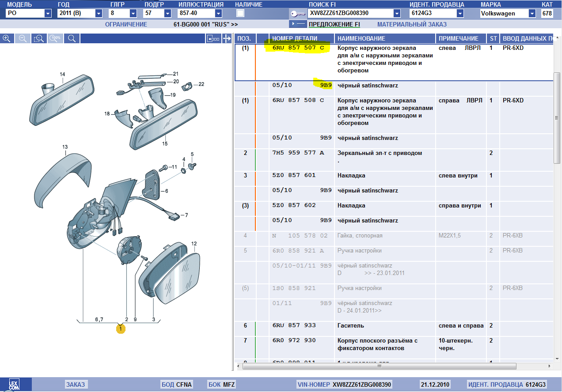The height and width of the screenshot is (392, 562).
Task: Click the ЗАКАЗ link in status bar
Action: tap(75, 384)
